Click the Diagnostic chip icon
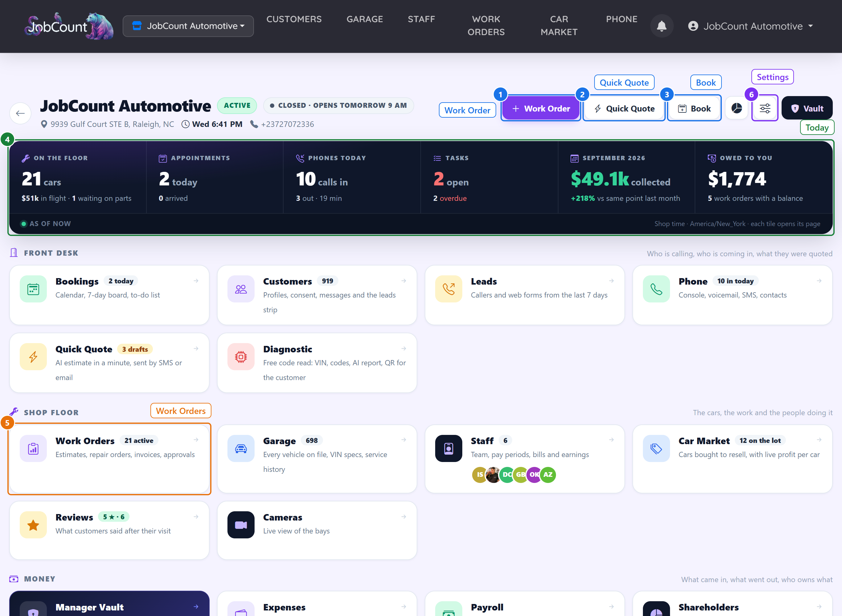Screen dimensions: 842x616 pyautogui.click(x=241, y=357)
